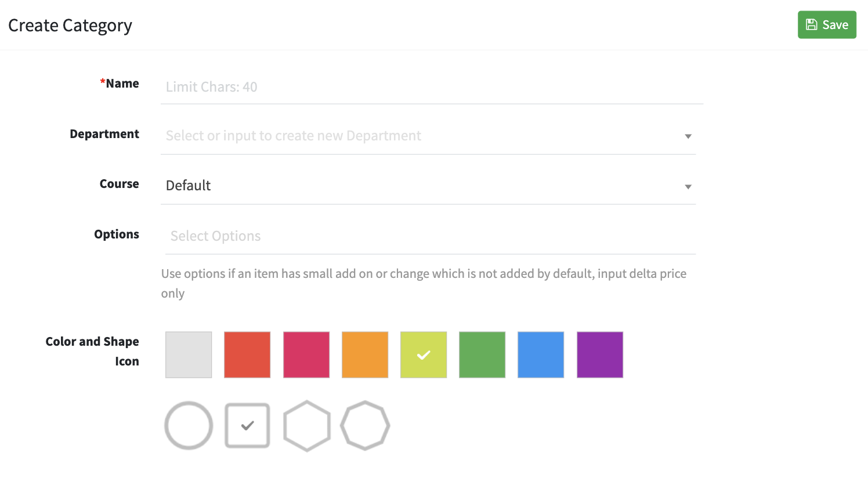Choose the green color swatch

(x=482, y=354)
